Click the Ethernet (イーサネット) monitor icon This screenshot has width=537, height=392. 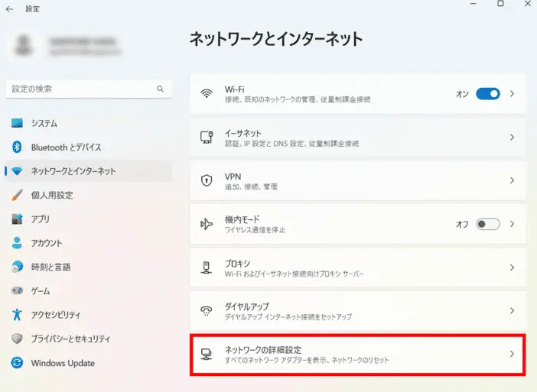206,138
